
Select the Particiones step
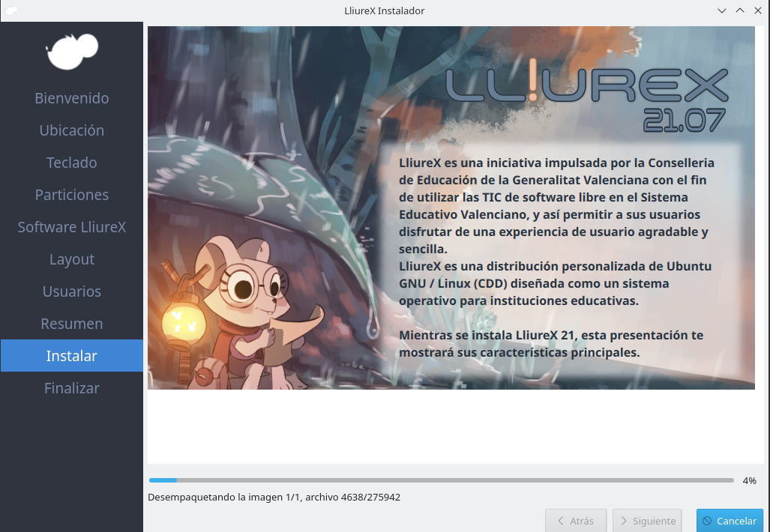(x=72, y=195)
